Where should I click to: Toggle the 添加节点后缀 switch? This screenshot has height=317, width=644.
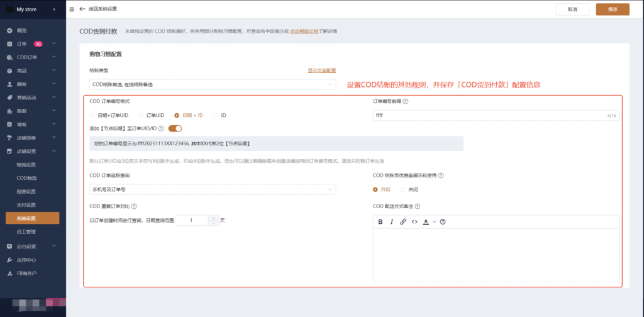pyautogui.click(x=175, y=129)
